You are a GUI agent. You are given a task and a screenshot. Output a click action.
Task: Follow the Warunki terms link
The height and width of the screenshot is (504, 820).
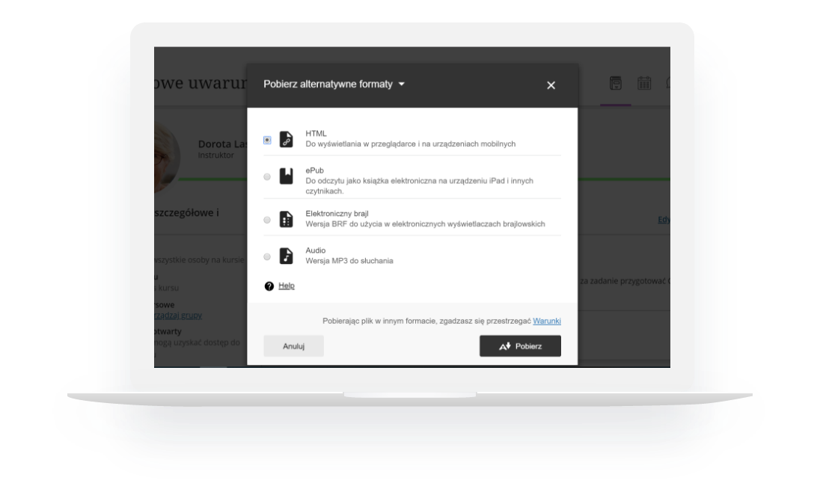pyautogui.click(x=546, y=321)
